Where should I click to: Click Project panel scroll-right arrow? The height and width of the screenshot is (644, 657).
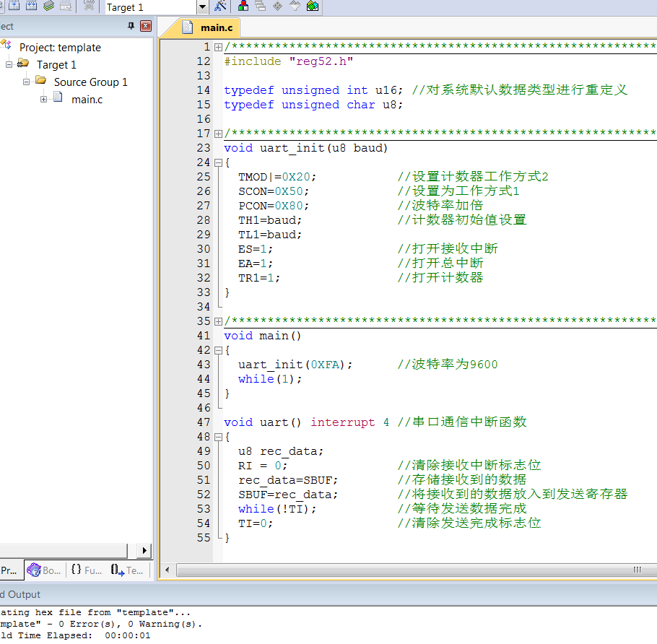144,550
